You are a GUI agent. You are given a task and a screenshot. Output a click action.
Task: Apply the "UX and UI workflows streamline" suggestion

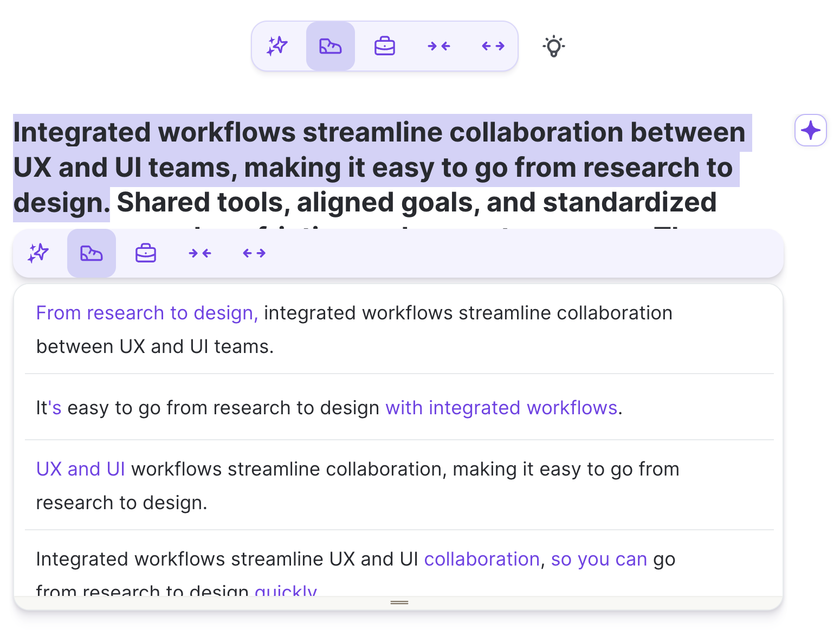pos(357,485)
